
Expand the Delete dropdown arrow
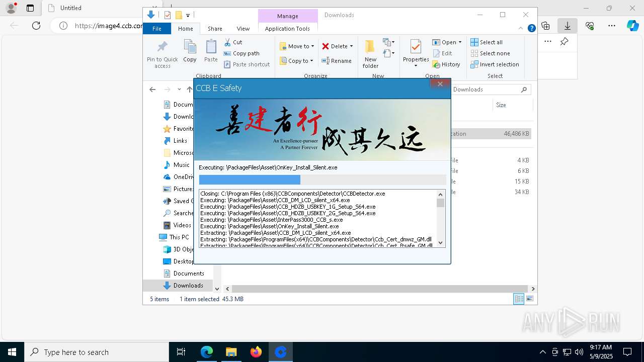pos(351,46)
